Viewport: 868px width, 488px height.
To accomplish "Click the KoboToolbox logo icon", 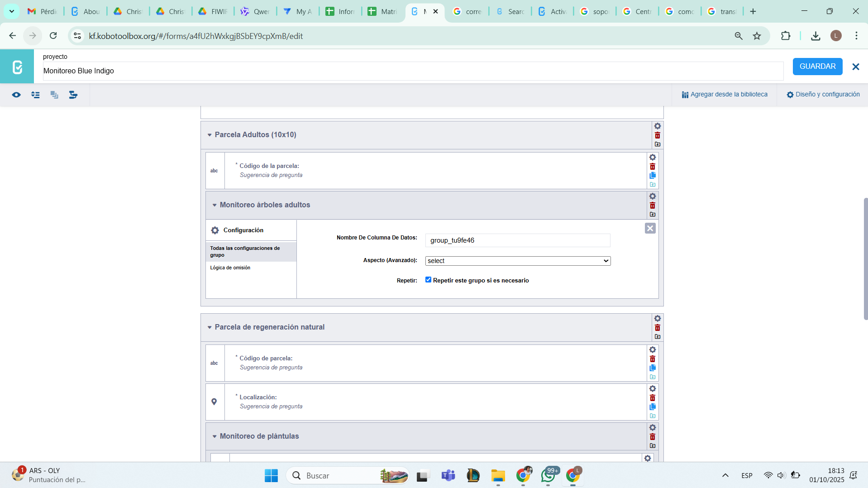I will [17, 67].
